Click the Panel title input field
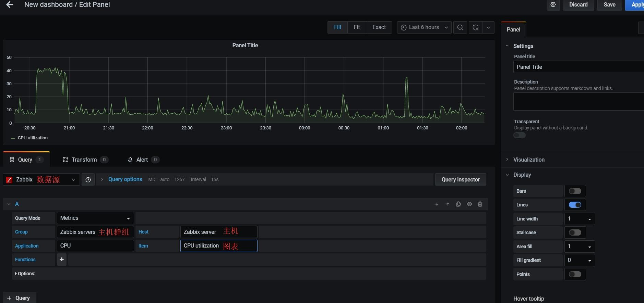 [579, 67]
